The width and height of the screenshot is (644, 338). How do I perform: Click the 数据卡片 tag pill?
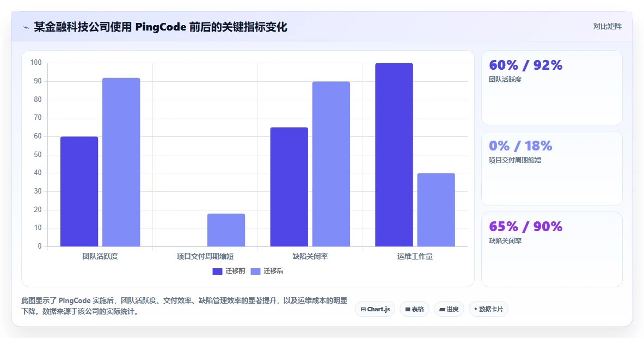click(x=488, y=309)
